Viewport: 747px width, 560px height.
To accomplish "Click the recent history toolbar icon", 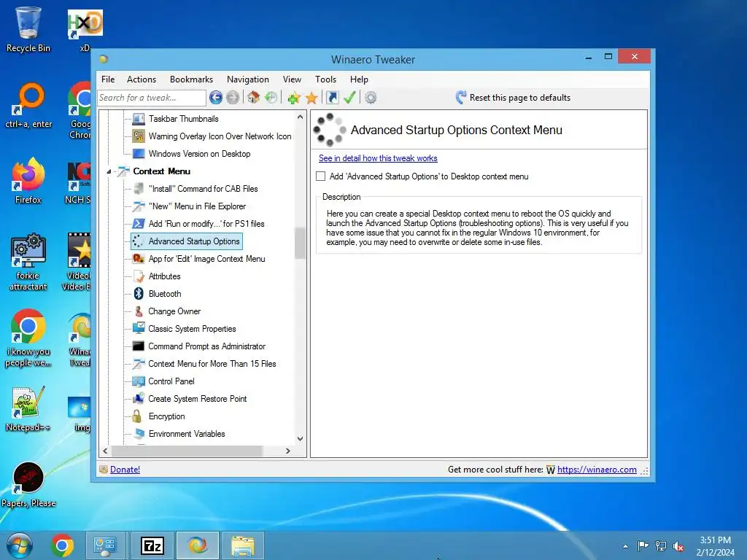I will pos(271,98).
